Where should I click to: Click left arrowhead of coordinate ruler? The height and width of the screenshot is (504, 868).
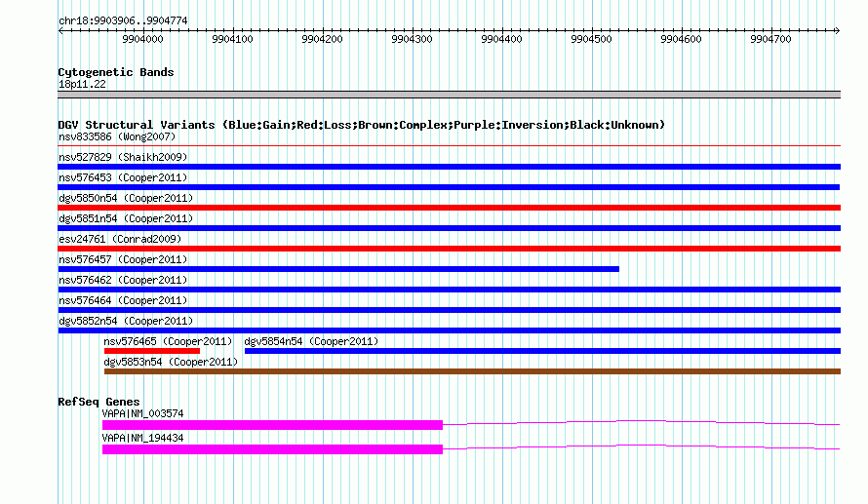(x=60, y=30)
